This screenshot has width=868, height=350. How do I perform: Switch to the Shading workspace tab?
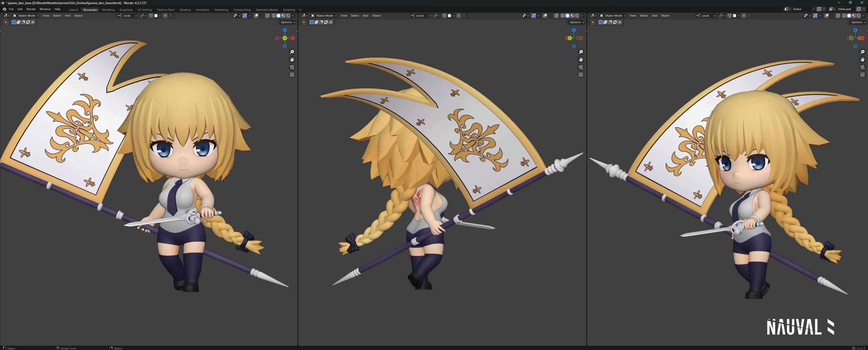[185, 10]
